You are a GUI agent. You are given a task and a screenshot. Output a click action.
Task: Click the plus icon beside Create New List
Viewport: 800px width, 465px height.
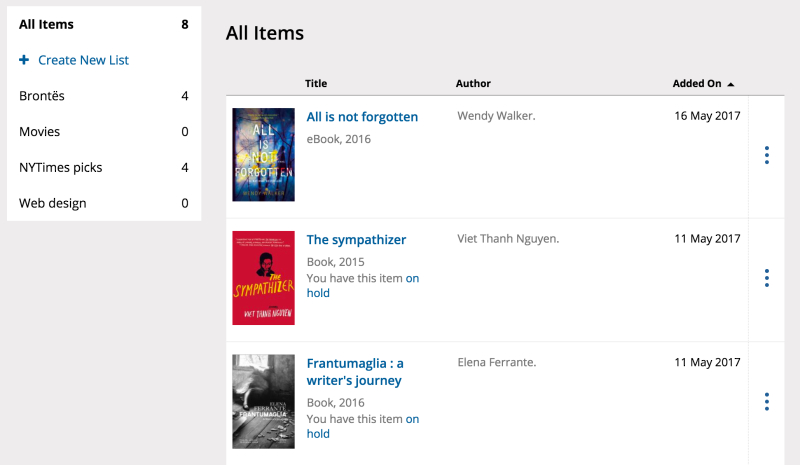tap(24, 60)
